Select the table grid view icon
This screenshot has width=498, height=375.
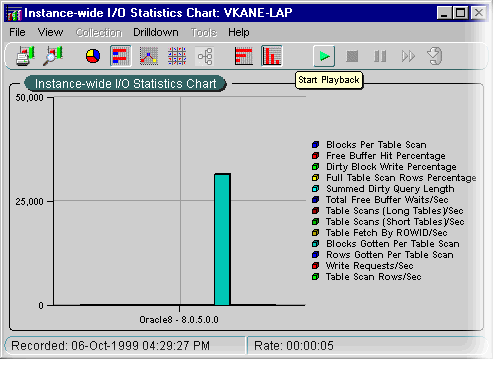click(177, 56)
